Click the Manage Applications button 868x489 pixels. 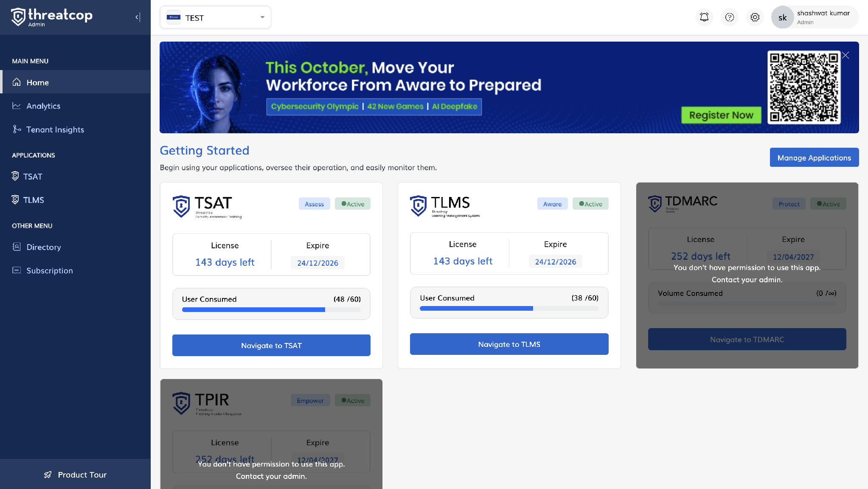tap(814, 157)
